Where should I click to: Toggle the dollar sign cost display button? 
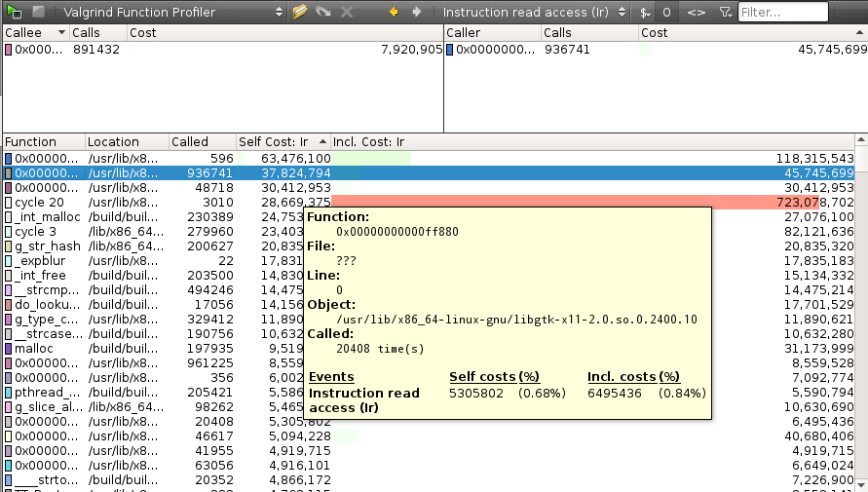click(644, 13)
